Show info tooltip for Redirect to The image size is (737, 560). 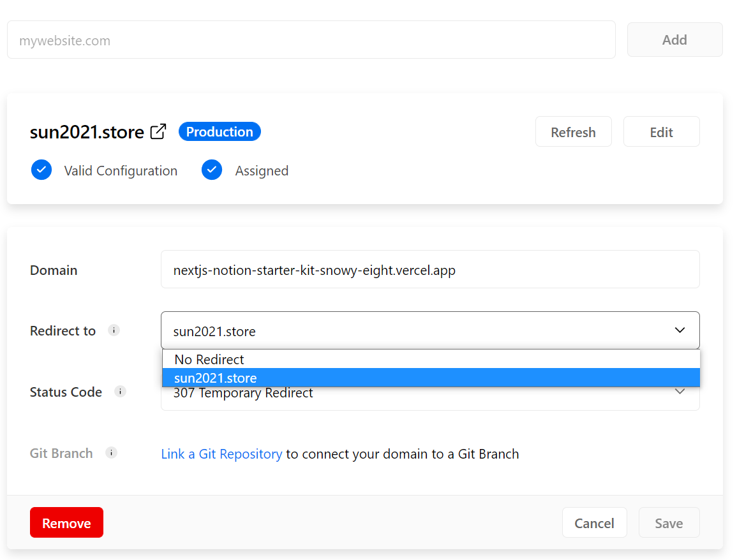click(114, 330)
